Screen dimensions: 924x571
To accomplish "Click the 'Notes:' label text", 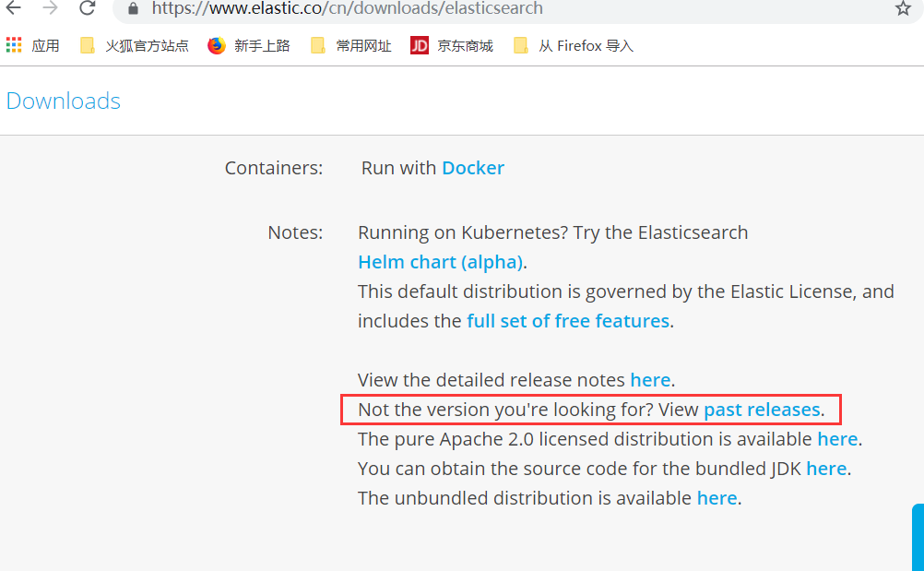I will pos(295,232).
